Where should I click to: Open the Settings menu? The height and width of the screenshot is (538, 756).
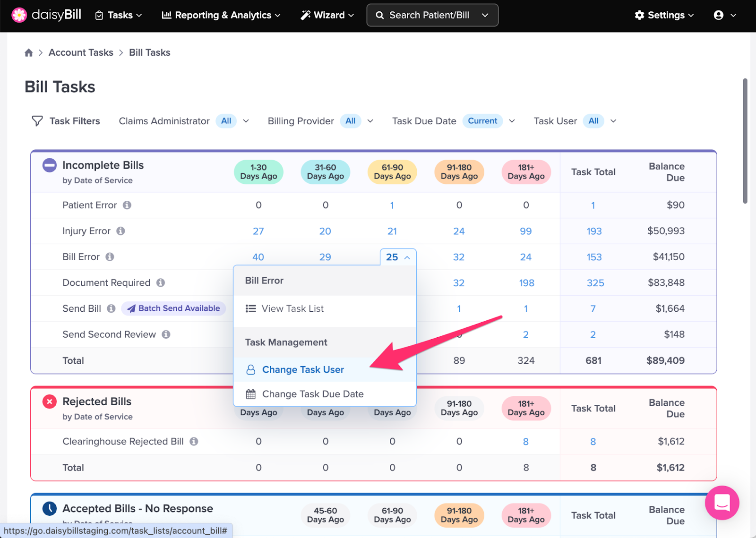click(664, 15)
